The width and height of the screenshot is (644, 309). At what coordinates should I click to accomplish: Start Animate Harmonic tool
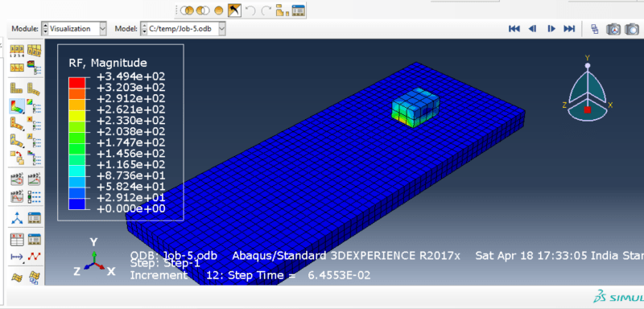[x=16, y=197]
